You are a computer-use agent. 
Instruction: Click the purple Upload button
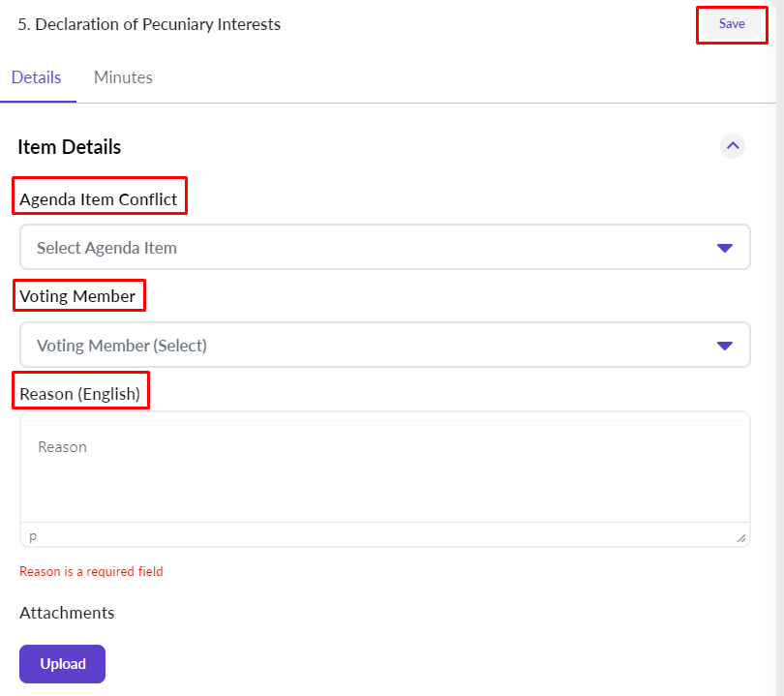62,664
